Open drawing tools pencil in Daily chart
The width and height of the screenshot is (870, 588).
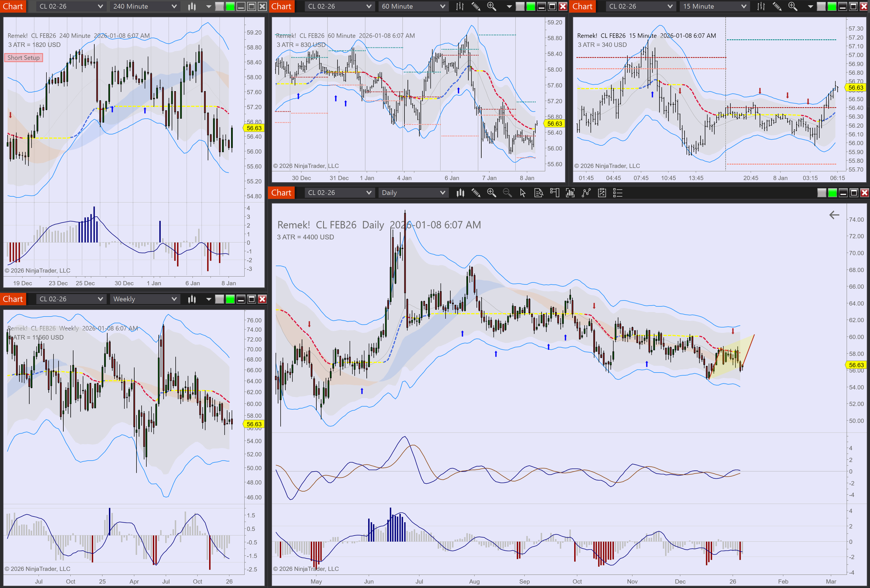(x=476, y=193)
